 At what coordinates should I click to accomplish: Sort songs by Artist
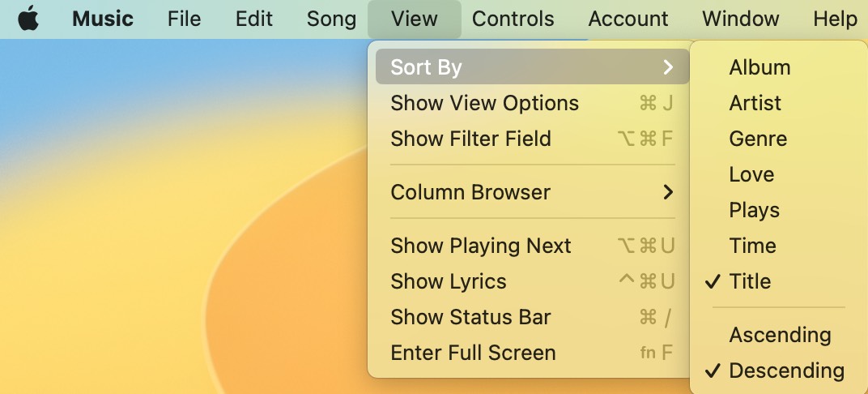pos(755,103)
